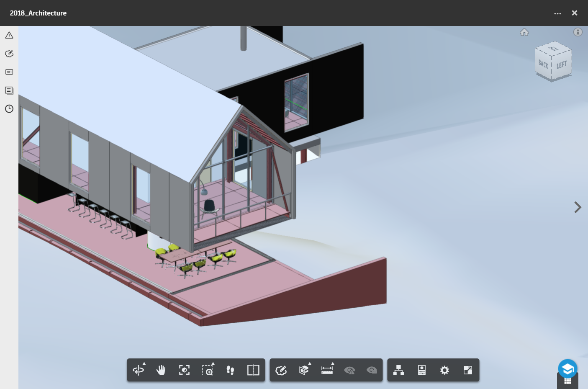The image size is (588, 389).
Task: Open the RFIs panel in the sidebar
Action: pos(9,72)
